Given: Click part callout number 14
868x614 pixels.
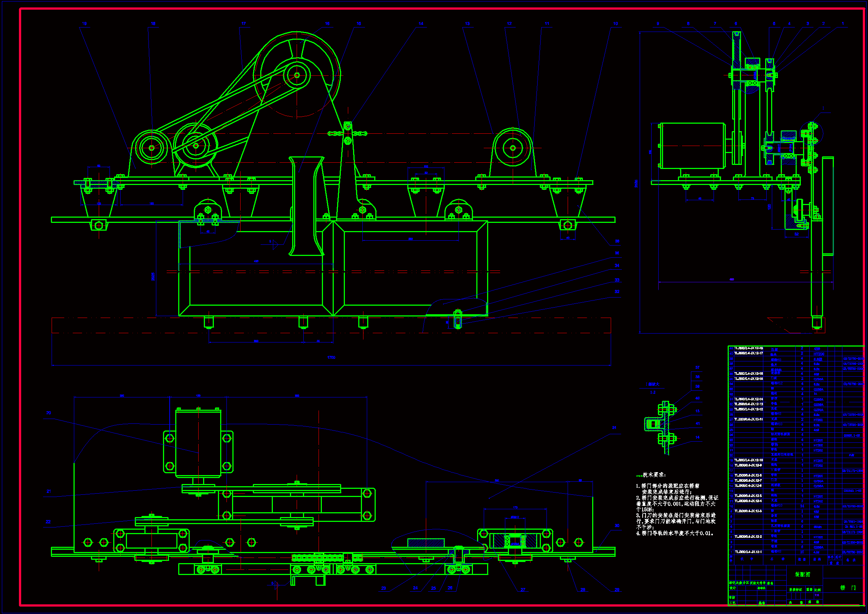Looking at the screenshot, I should (421, 23).
